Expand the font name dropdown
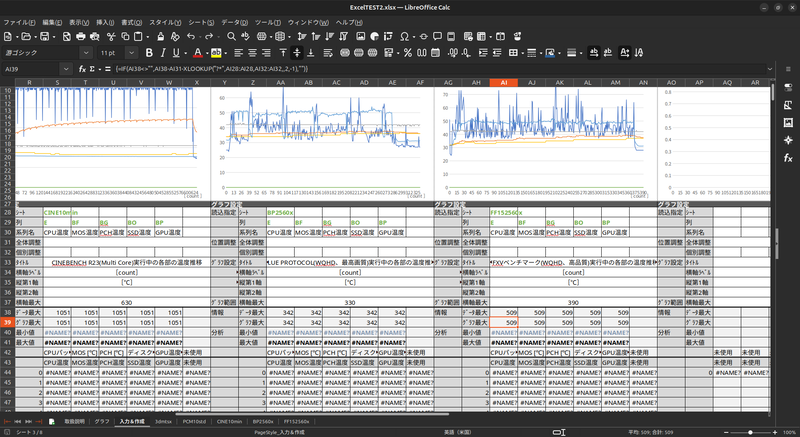This screenshot has width=800, height=437. (x=88, y=52)
